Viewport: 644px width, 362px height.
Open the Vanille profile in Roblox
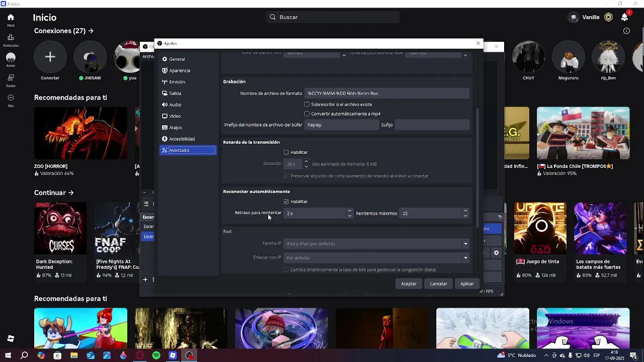[x=584, y=17]
